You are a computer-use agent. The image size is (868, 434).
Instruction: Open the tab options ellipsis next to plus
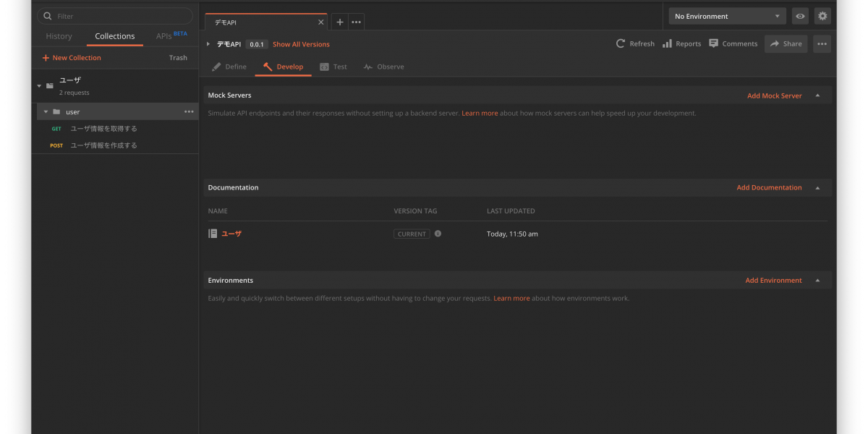[356, 22]
